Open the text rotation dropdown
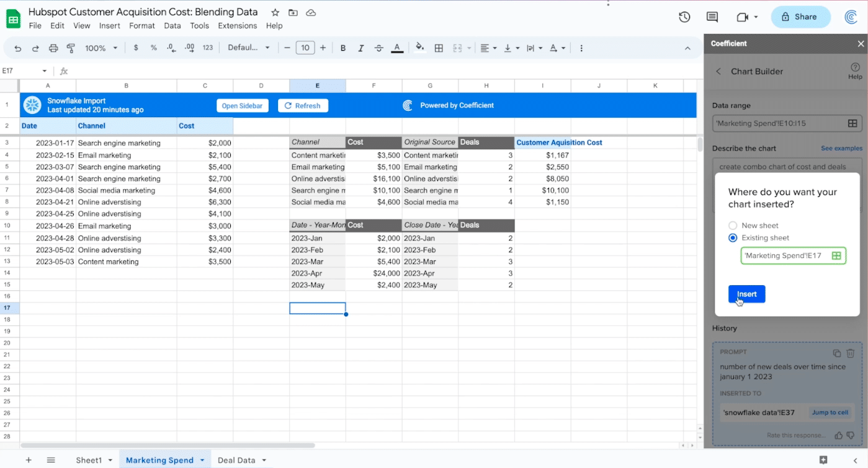 pos(557,48)
